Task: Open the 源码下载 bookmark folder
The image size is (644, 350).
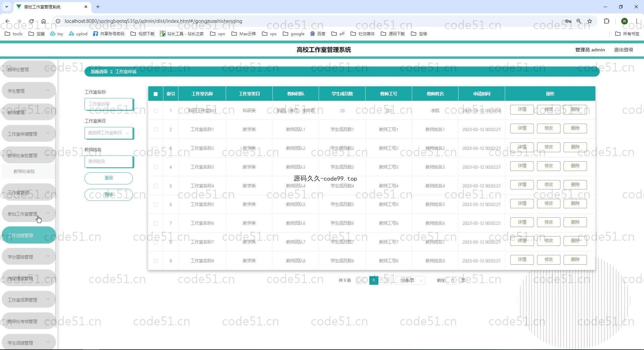Action: [x=393, y=34]
